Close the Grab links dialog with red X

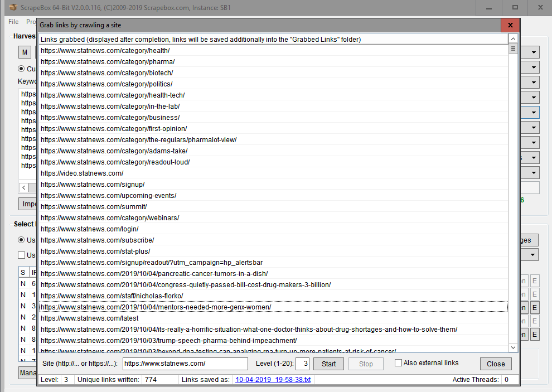(510, 25)
